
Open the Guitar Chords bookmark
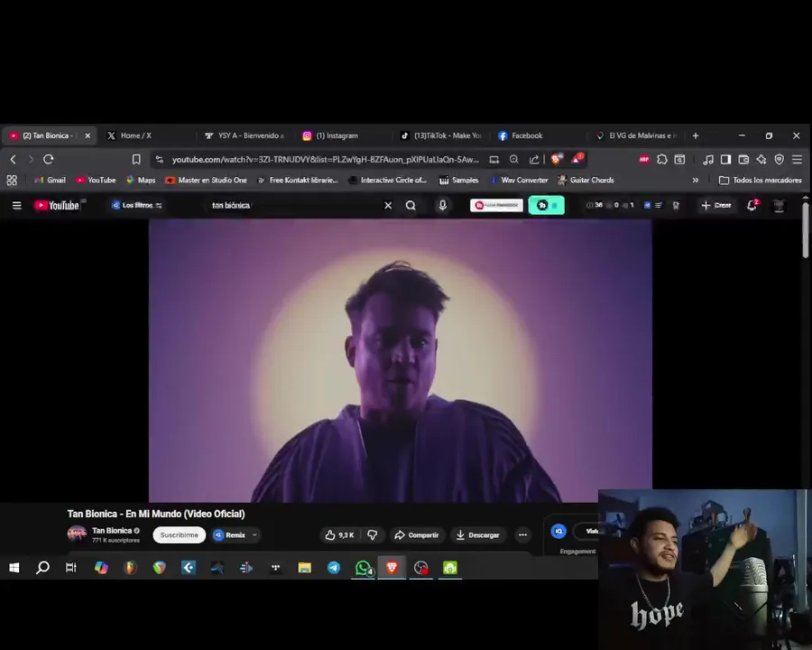(x=586, y=180)
